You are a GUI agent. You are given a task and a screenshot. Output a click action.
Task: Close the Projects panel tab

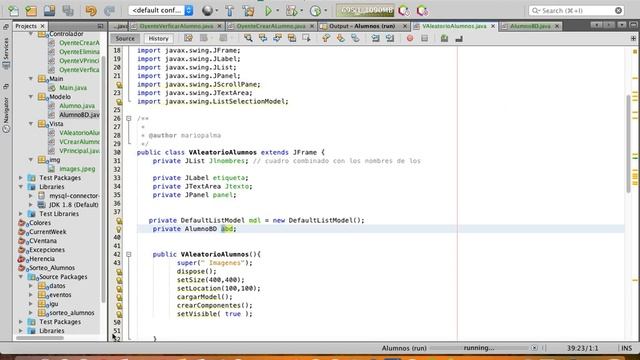42,26
